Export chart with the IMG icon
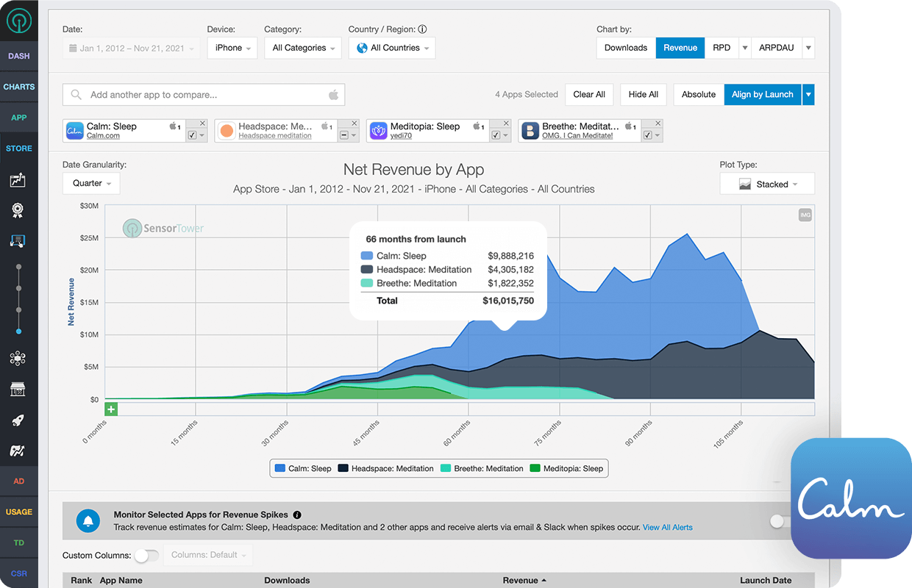 pos(805,215)
